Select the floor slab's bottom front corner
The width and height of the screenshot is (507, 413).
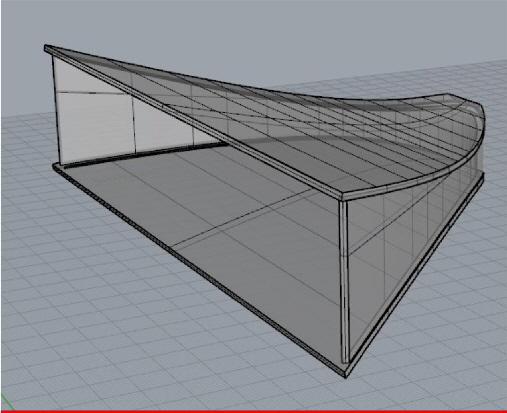pos(345,373)
